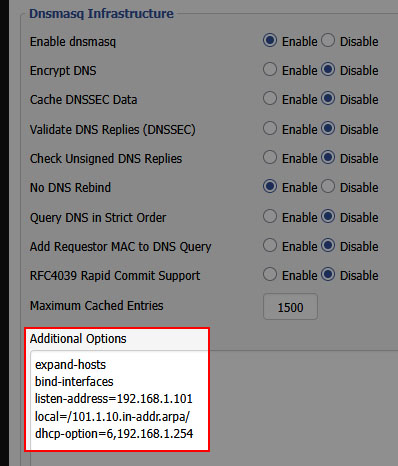This screenshot has height=466, width=398.
Task: Select Enable for Encrypt DNS
Action: [x=270, y=70]
